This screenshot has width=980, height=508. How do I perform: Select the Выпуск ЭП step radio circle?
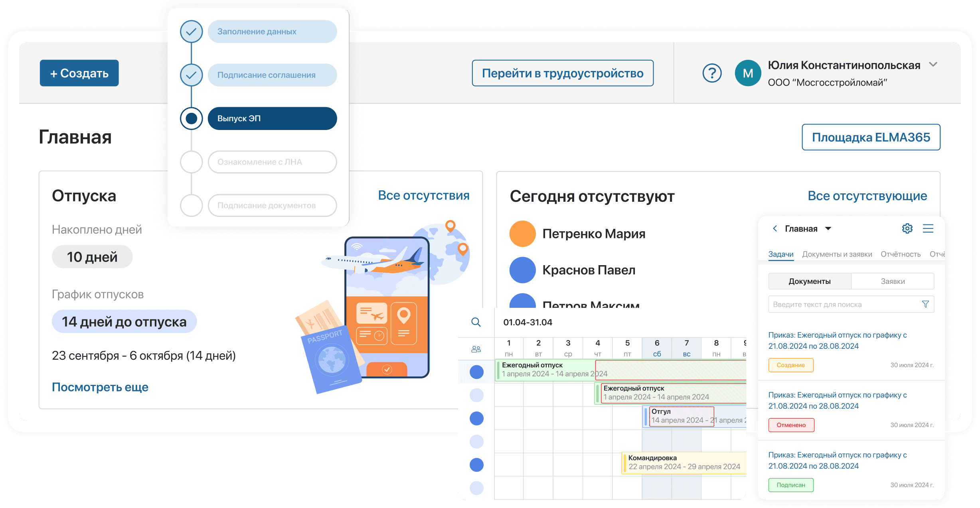point(192,118)
